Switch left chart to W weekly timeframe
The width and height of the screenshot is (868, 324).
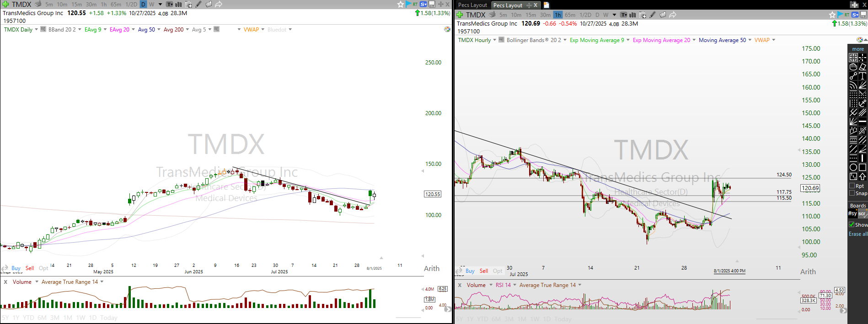(x=152, y=4)
